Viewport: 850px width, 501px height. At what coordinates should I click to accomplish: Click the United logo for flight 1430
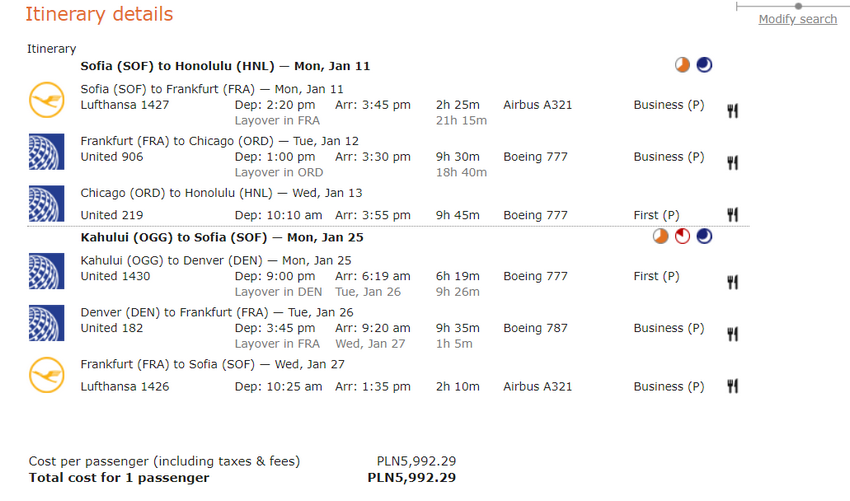tap(47, 271)
